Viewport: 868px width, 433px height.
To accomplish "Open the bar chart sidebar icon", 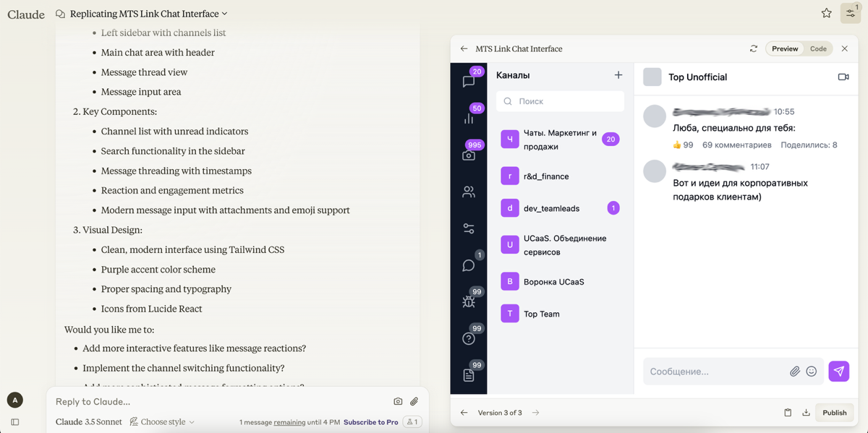I will (x=469, y=118).
